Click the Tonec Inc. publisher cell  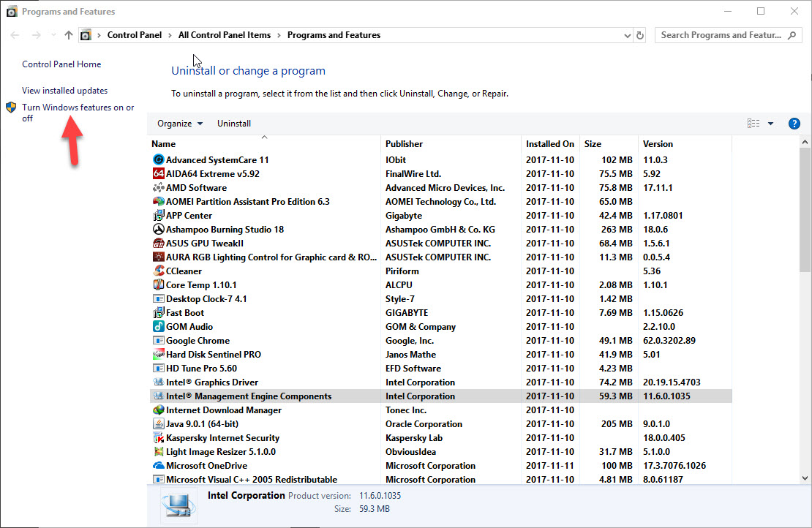(x=406, y=410)
